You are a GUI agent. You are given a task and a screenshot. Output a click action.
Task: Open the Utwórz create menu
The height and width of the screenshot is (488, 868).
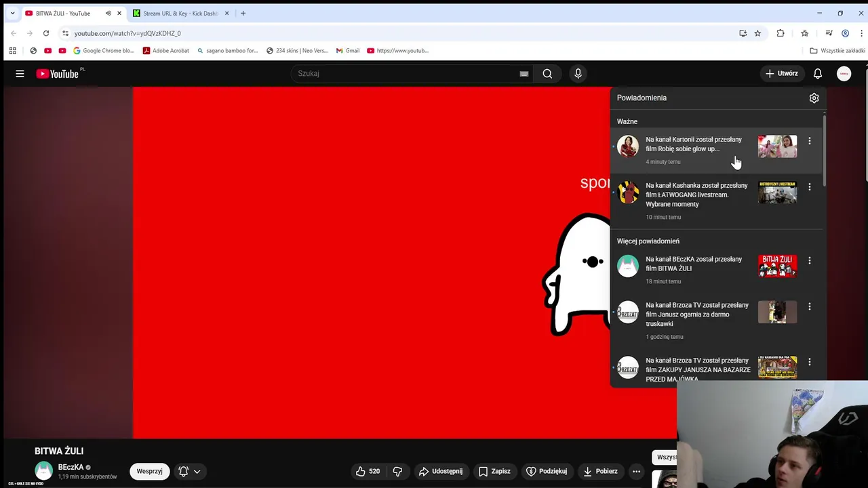[782, 73]
